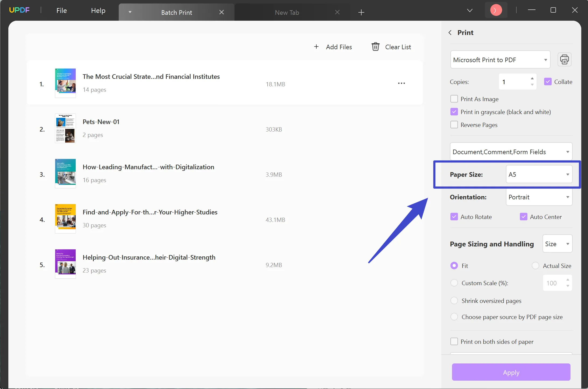
Task: Click the pink user avatar icon
Action: pos(496,10)
